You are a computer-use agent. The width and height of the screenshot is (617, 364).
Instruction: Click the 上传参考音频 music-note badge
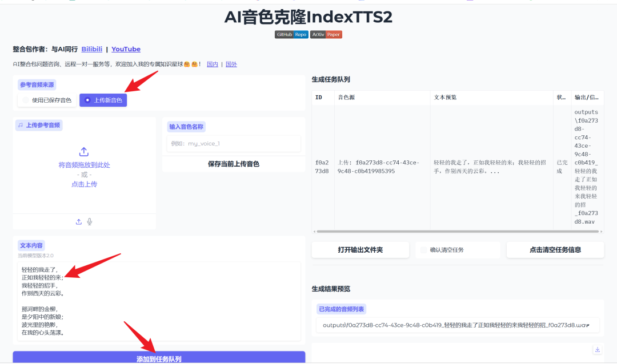38,125
